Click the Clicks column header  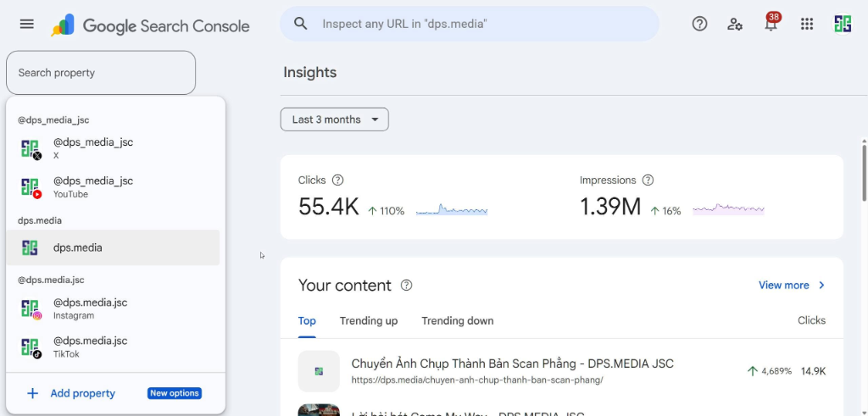[811, 321]
